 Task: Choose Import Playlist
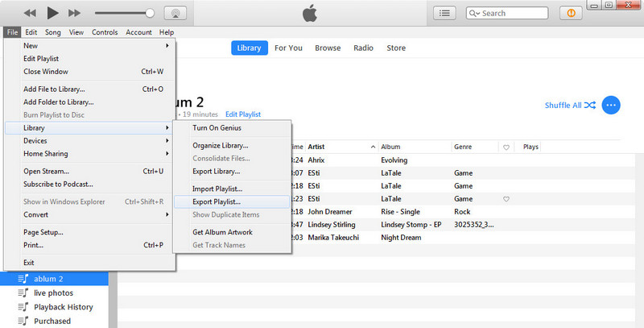coord(232,189)
